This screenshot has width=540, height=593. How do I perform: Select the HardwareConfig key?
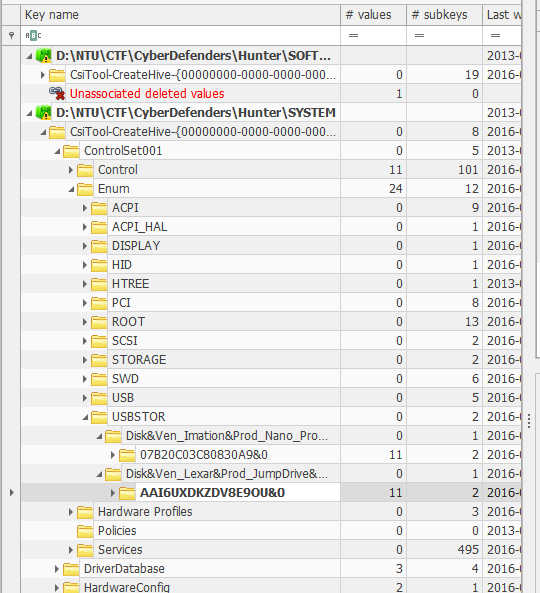tap(126, 587)
